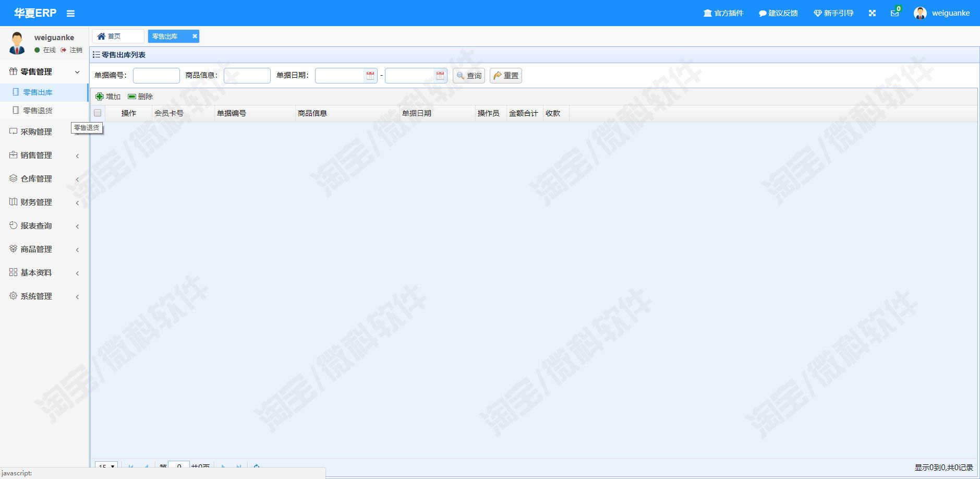Expand the 系统管理 menu chevron
Viewport: 980px width, 479px height.
(77, 297)
